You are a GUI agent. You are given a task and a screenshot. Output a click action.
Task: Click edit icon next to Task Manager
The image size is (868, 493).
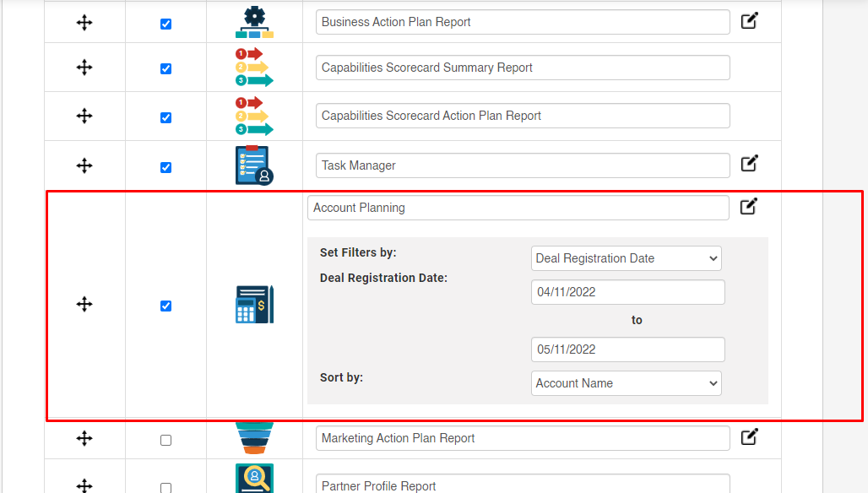click(749, 163)
